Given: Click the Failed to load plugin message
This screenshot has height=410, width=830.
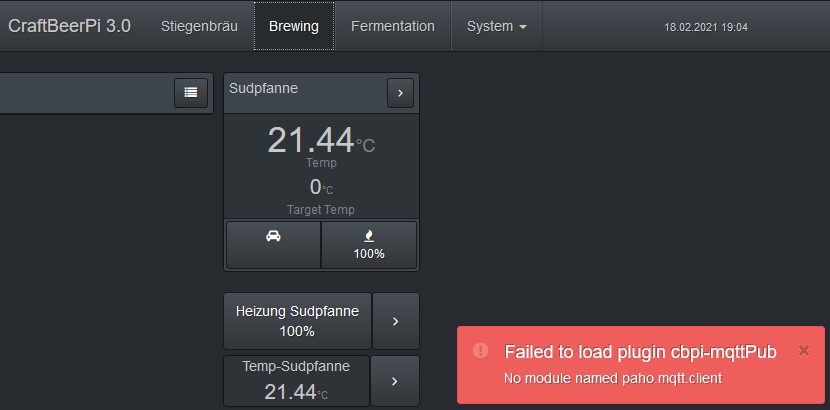Looking at the screenshot, I should pyautogui.click(x=640, y=351).
